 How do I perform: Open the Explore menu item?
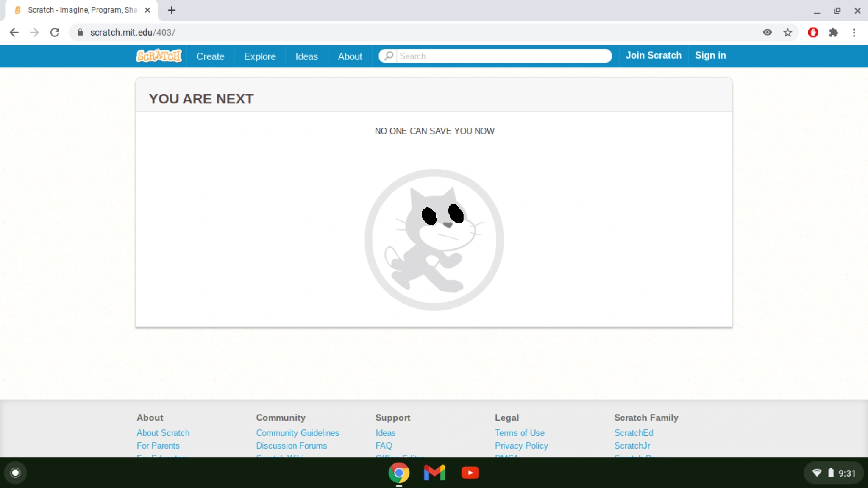[x=260, y=56]
